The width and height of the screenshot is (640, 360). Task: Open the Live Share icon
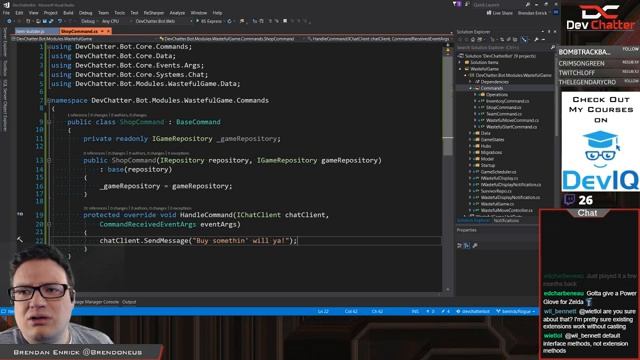489,13
